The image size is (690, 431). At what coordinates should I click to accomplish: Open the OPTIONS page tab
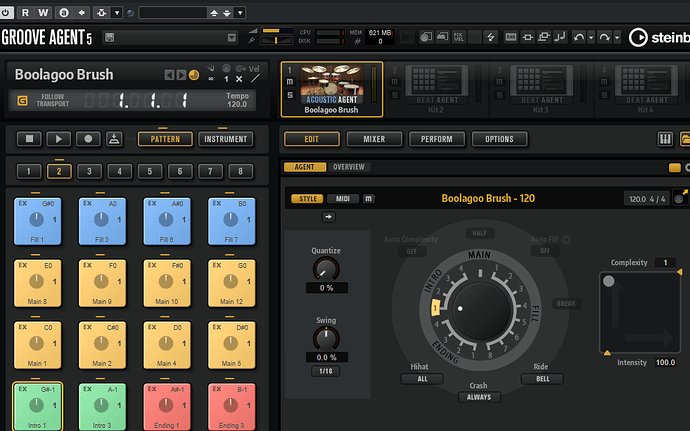pyautogui.click(x=499, y=139)
